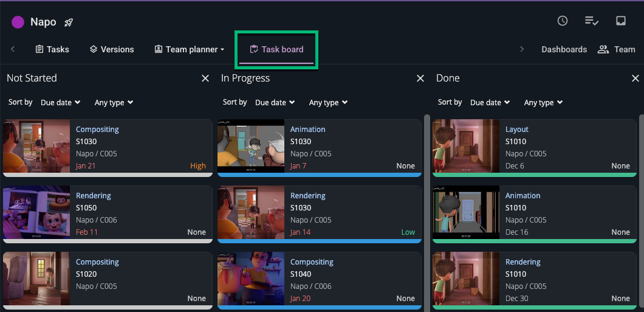
Task: Click the In Progress column scrollbar
Action: pos(427,213)
